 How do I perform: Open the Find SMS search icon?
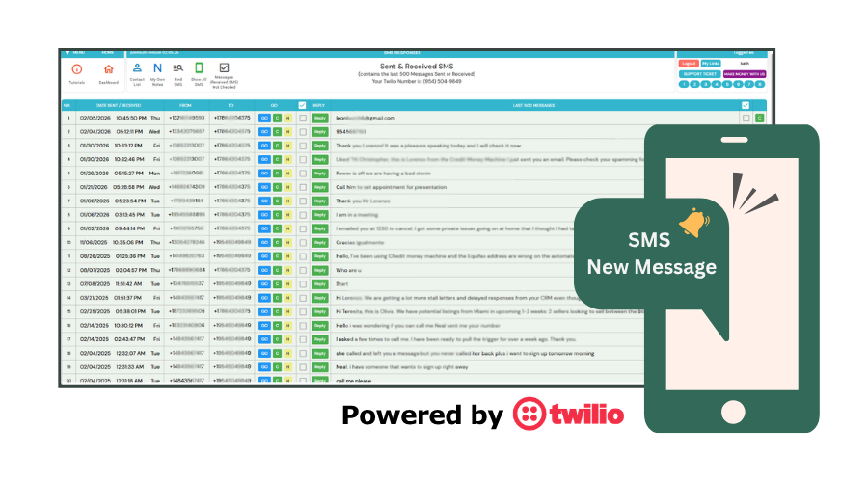coord(177,68)
